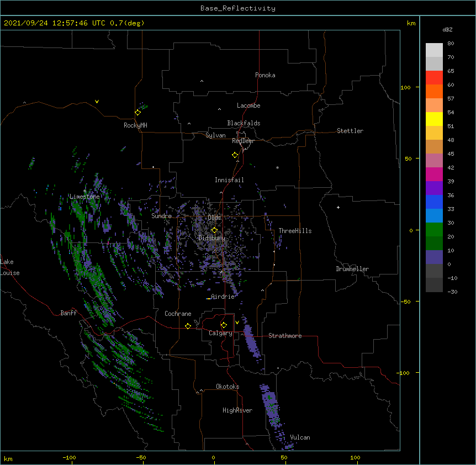Click the yellow V marker northwest of RockyMH
Viewport: 476px width, 465px height.
(97, 102)
